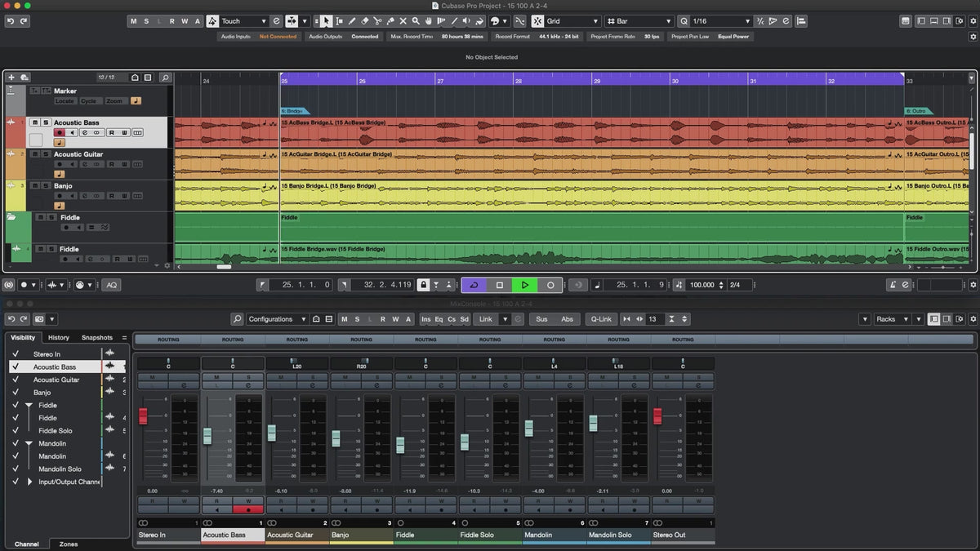Uncheck Banjo channel visibility
This screenshot has height=551, width=980.
(x=15, y=393)
